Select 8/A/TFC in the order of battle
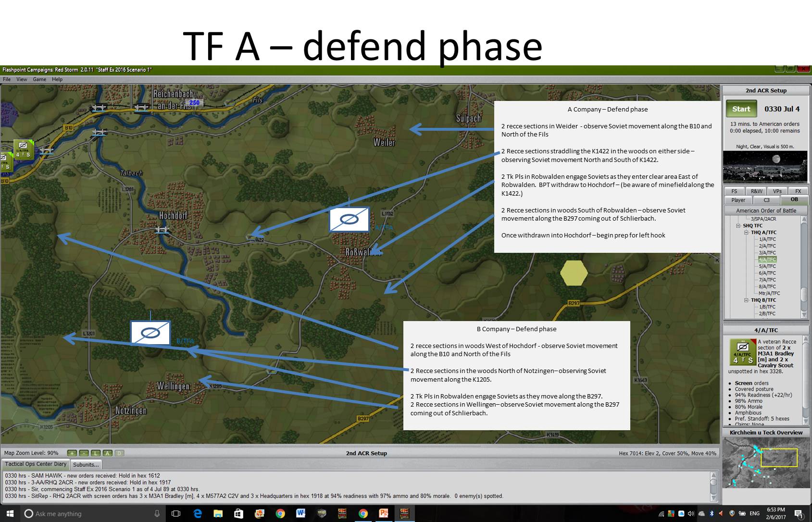This screenshot has width=812, height=522. 767,286
